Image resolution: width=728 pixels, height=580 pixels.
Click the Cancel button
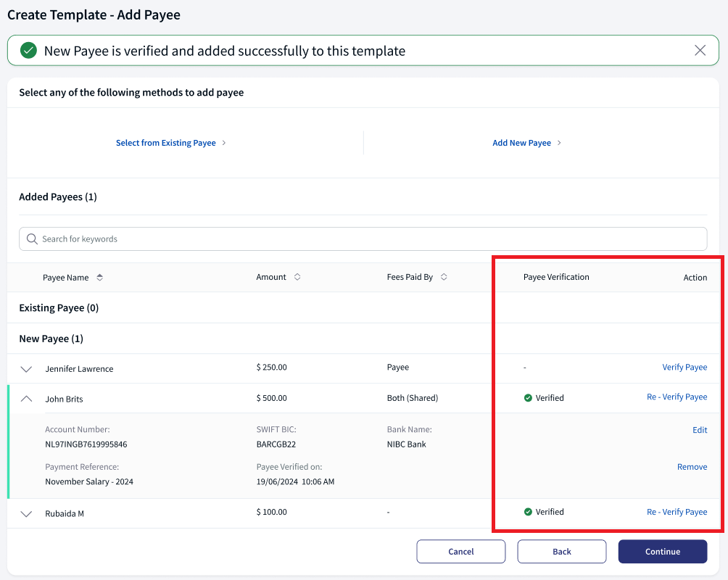click(460, 551)
